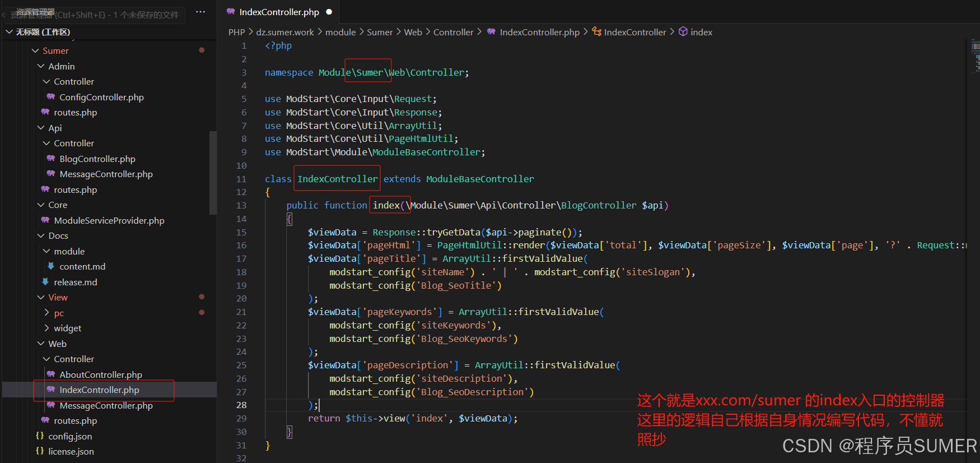The image size is (980, 463).
Task: Collapse the Web folder
Action: click(x=41, y=344)
